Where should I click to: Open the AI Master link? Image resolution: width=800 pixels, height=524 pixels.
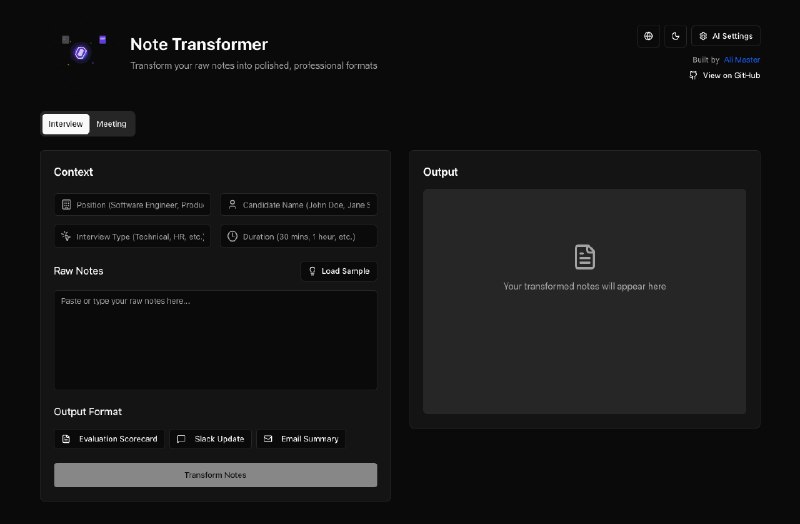741,60
